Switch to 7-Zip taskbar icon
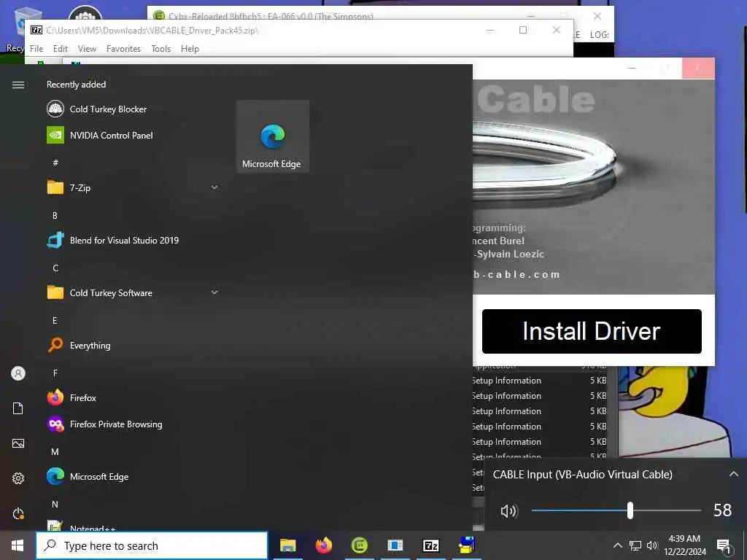Image resolution: width=747 pixels, height=560 pixels. point(431,545)
